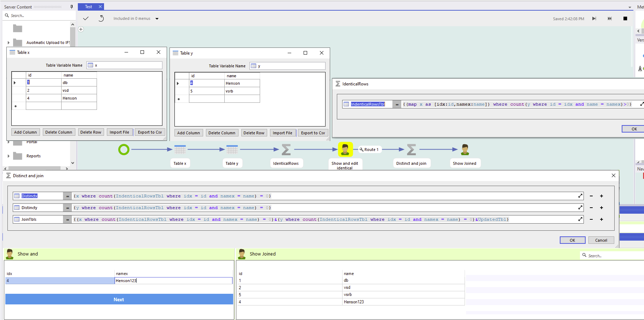Select the Table x workflow node icon

coord(180,150)
